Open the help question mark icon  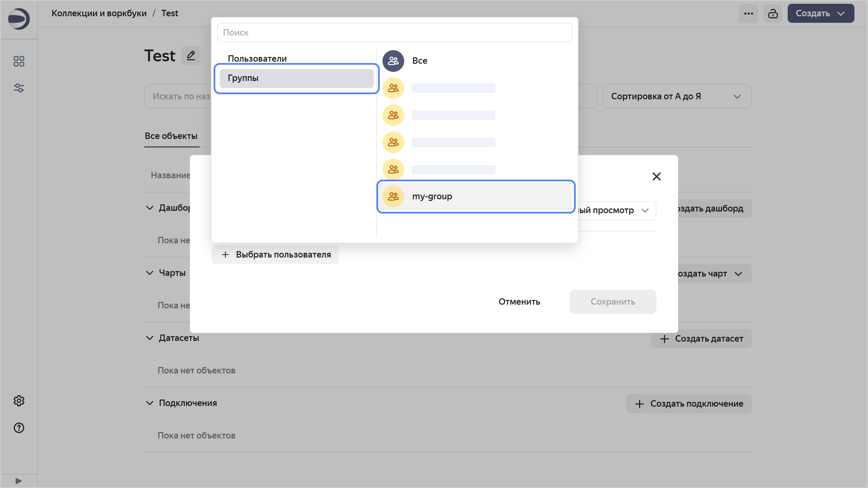click(x=19, y=428)
